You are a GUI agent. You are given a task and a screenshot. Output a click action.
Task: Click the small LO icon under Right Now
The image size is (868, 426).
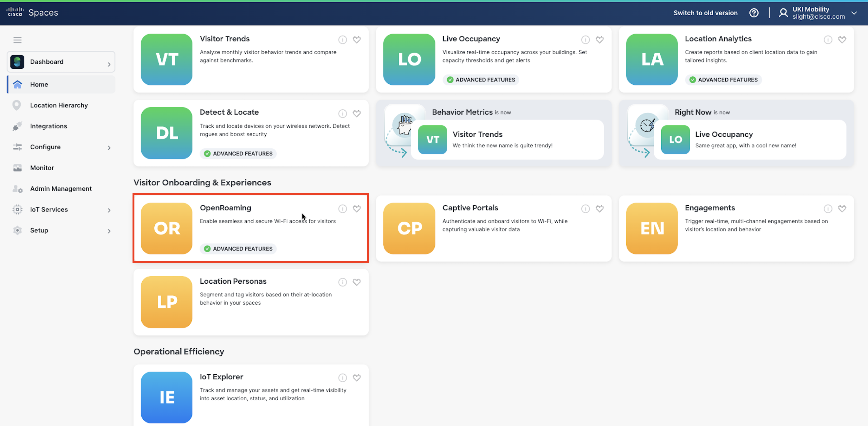675,139
